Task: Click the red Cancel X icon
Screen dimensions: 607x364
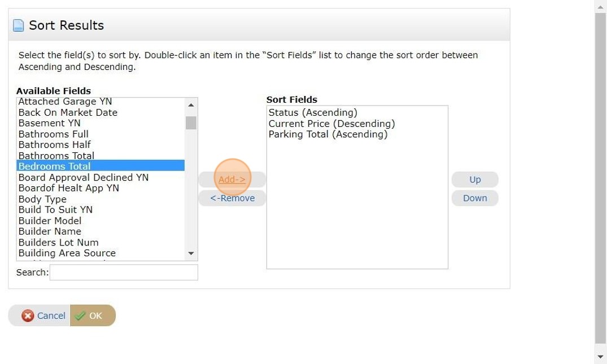Action: pos(28,315)
